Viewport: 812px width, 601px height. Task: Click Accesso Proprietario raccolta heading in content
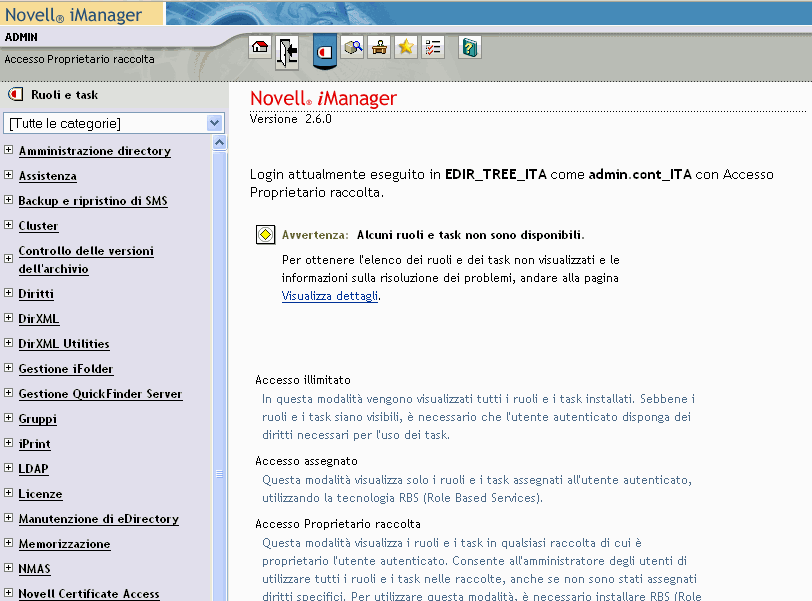(338, 524)
